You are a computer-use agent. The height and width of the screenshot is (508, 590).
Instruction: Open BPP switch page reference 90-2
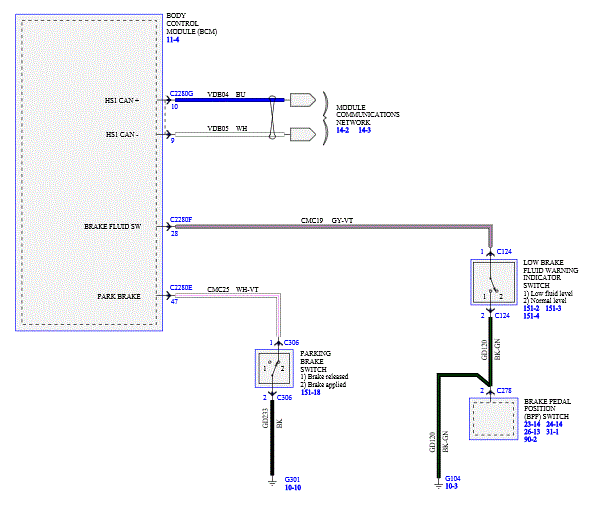pos(530,439)
